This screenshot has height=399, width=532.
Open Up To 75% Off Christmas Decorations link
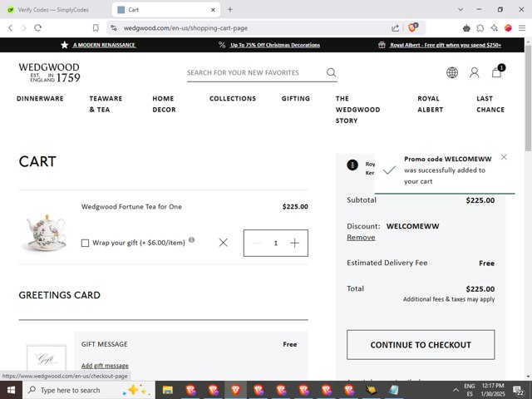pos(275,45)
